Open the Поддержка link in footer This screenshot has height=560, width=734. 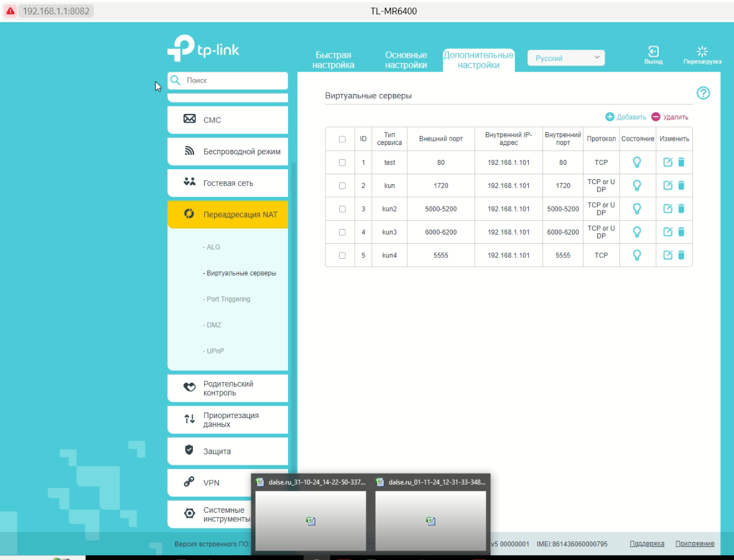(x=647, y=544)
